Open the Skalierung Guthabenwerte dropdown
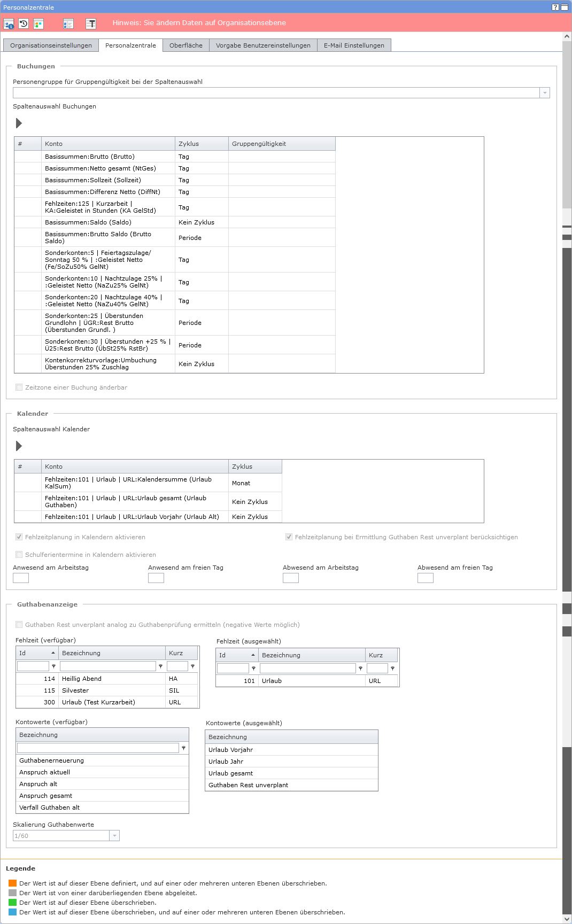The image size is (572, 924). pyautogui.click(x=114, y=836)
